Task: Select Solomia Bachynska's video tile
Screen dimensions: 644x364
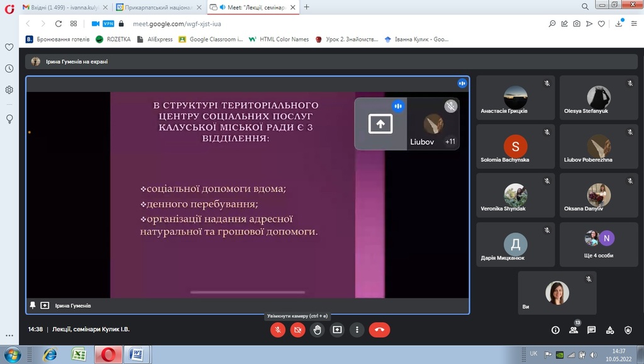Action: coord(515,147)
